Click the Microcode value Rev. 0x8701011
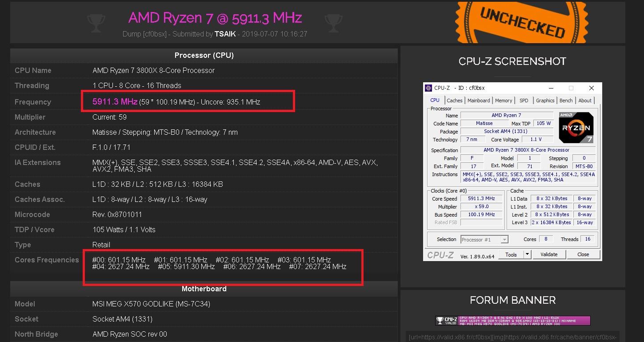644x342 pixels. 117,214
